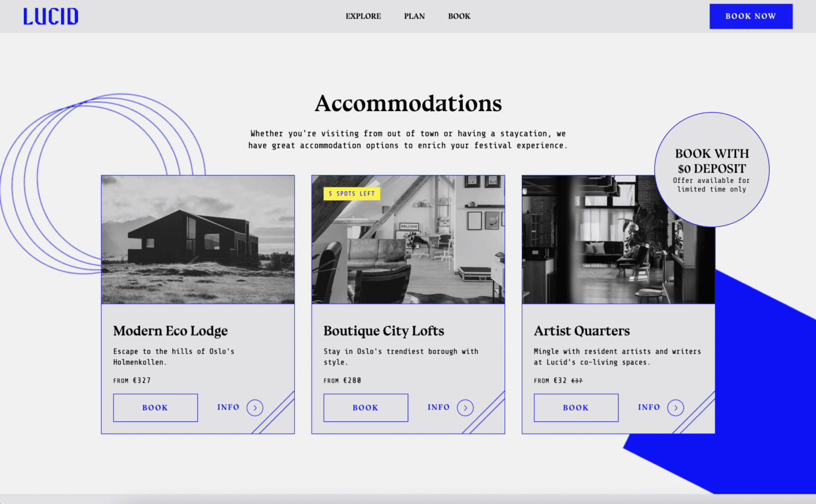This screenshot has width=816, height=504.
Task: Book the Modern Eco Lodge
Action: (155, 408)
